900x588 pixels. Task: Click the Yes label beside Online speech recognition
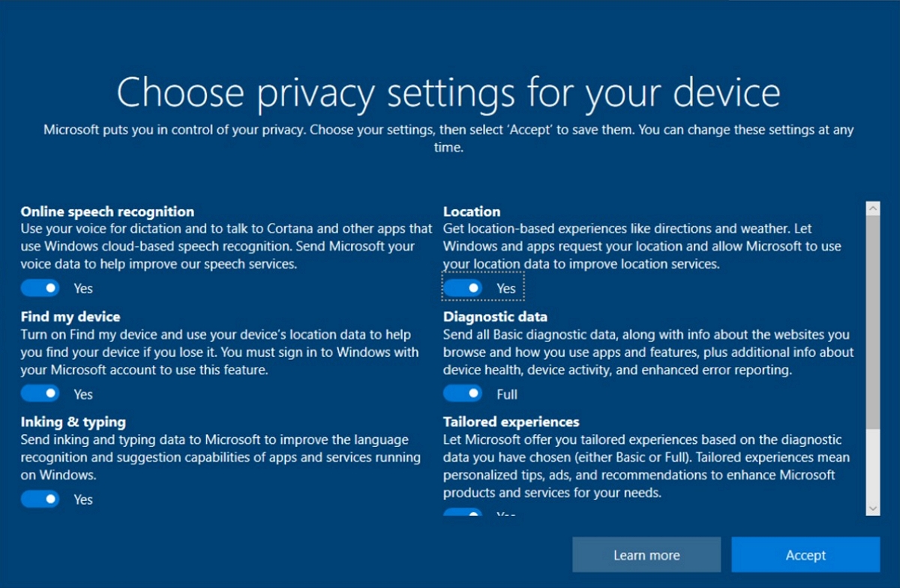coord(82,288)
